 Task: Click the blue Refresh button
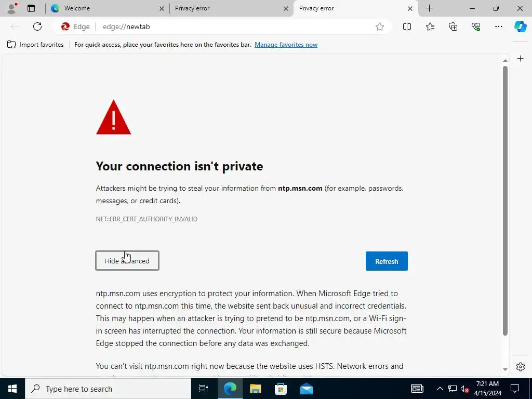[387, 261]
